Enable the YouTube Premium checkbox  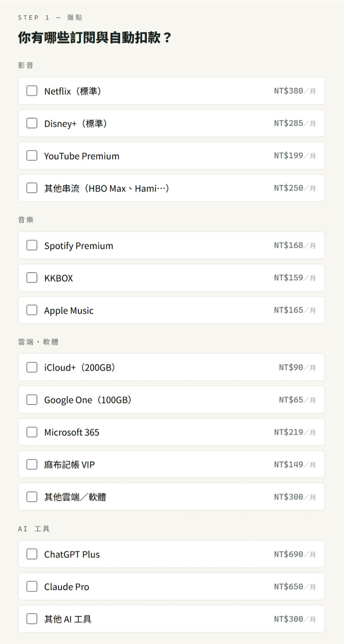(32, 155)
